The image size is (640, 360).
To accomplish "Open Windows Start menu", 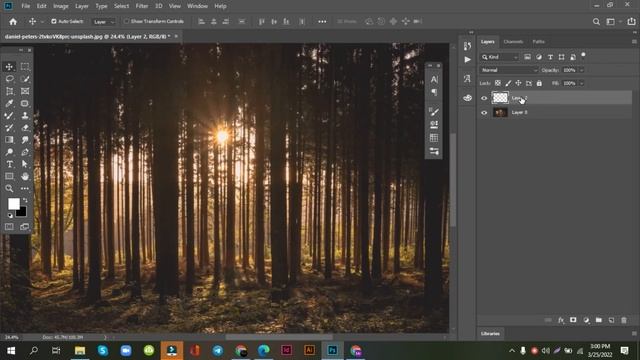I will pyautogui.click(x=11, y=351).
